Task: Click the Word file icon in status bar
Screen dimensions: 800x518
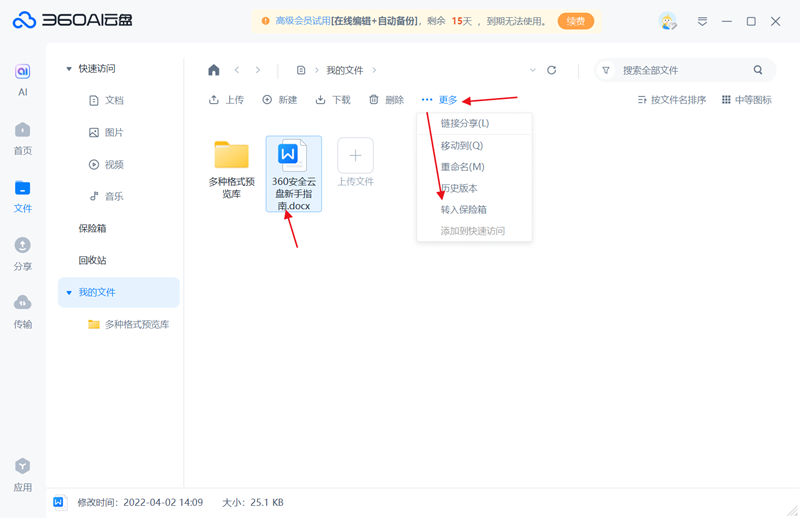Action: [x=59, y=502]
